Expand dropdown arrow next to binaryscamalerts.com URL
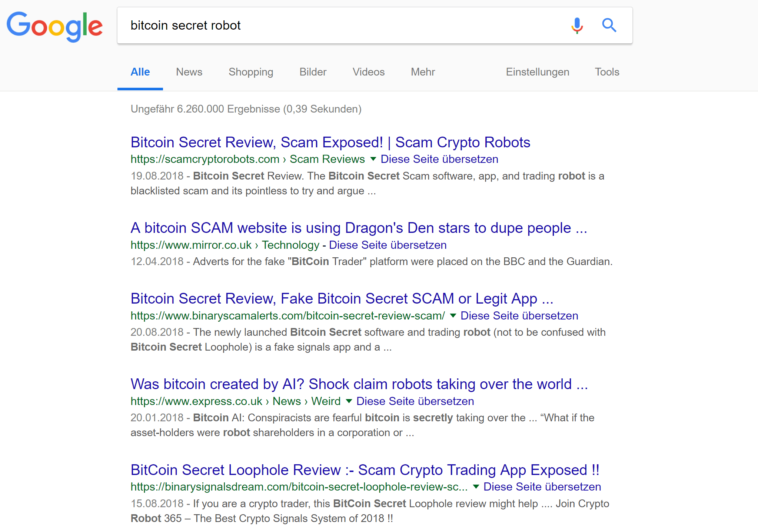The height and width of the screenshot is (532, 758). 453,316
